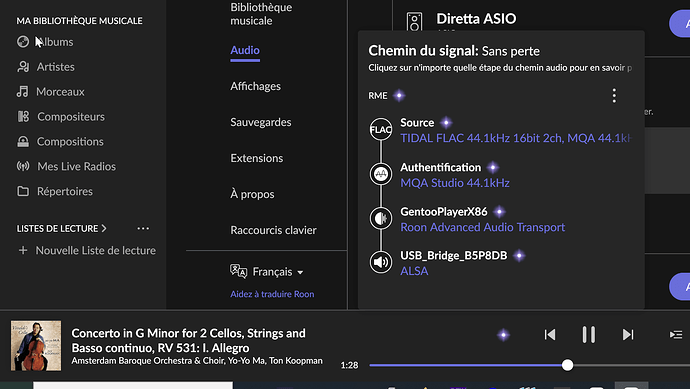The image size is (690, 389).
Task: Open the playlists three-dot options menu
Action: [x=143, y=228]
